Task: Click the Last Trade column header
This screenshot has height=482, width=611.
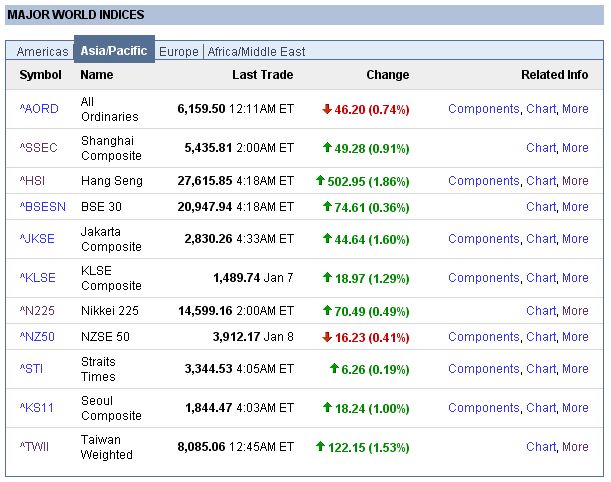Action: pyautogui.click(x=263, y=74)
